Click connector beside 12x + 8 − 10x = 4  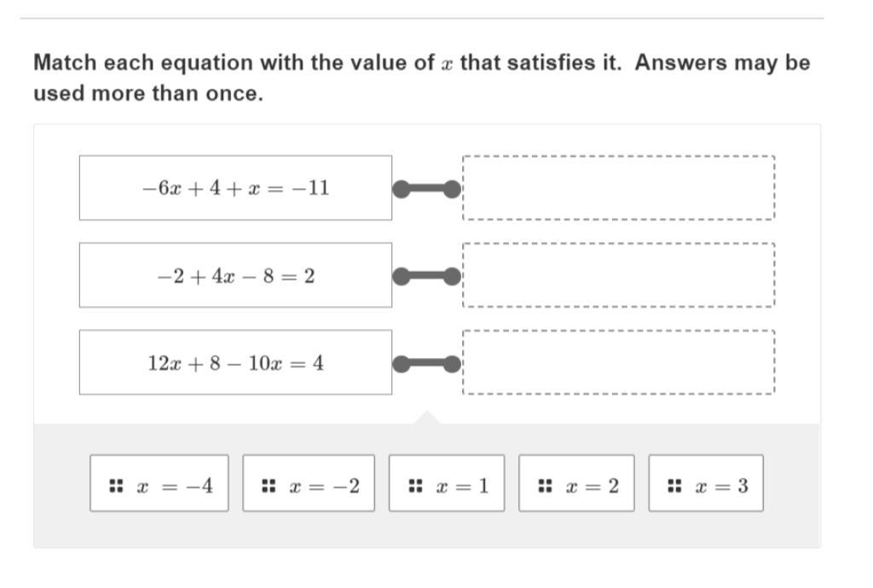[x=427, y=365]
